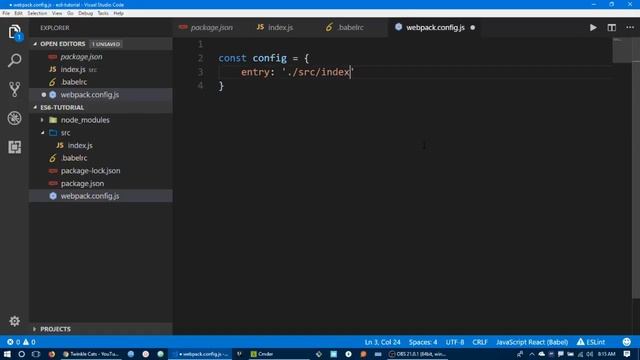Open the Search view in activity bar
The image size is (640, 360).
click(14, 60)
